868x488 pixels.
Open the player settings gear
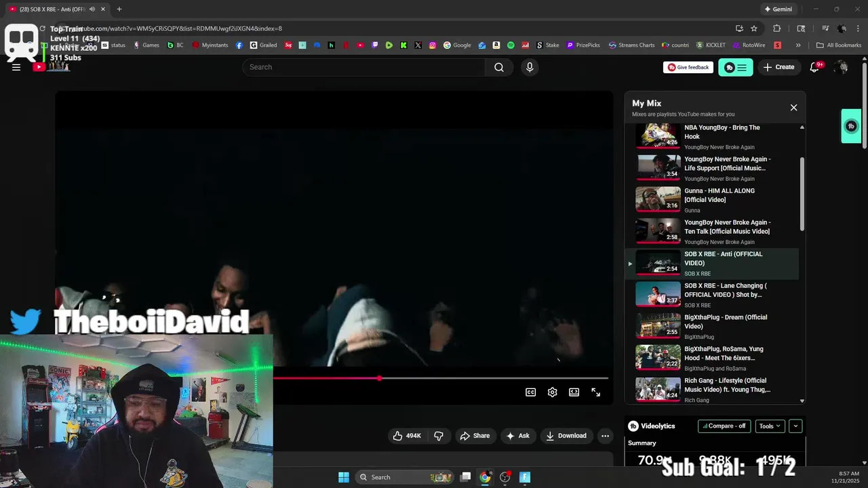pos(553,392)
